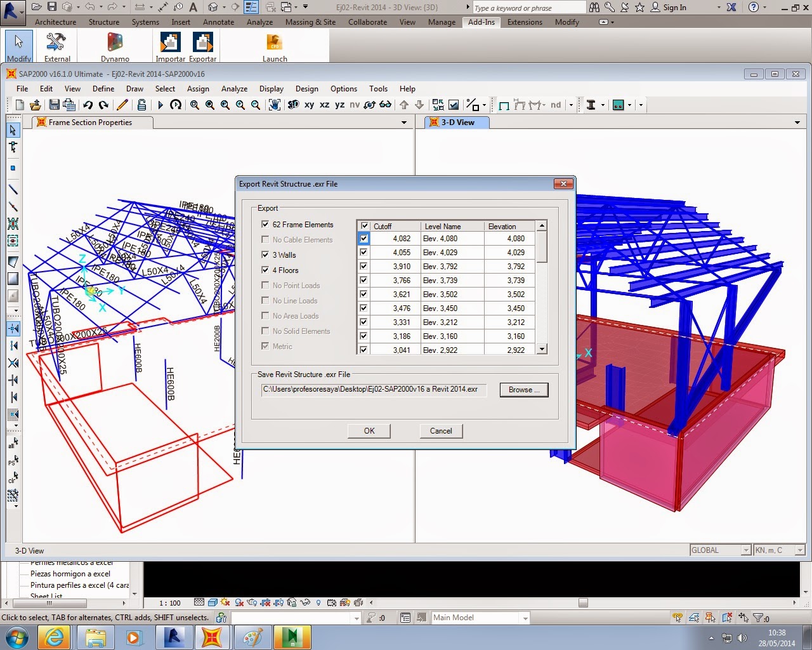The height and width of the screenshot is (650, 812).
Task: Expand the Main Model dropdown
Action: (525, 618)
